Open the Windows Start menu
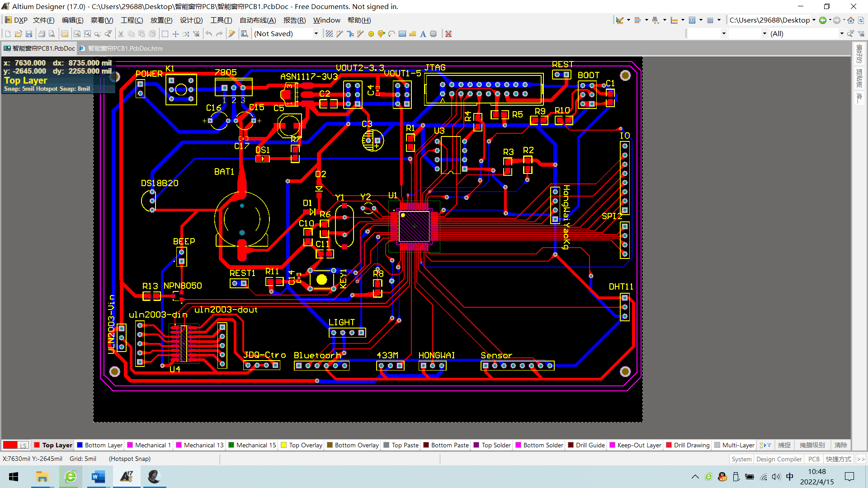The width and height of the screenshot is (868, 488). 14,477
